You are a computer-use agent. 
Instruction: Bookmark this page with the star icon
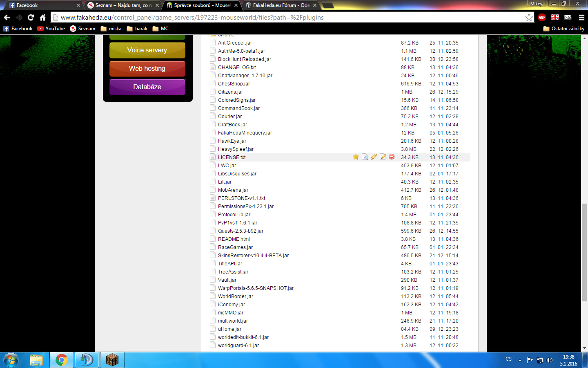point(529,17)
